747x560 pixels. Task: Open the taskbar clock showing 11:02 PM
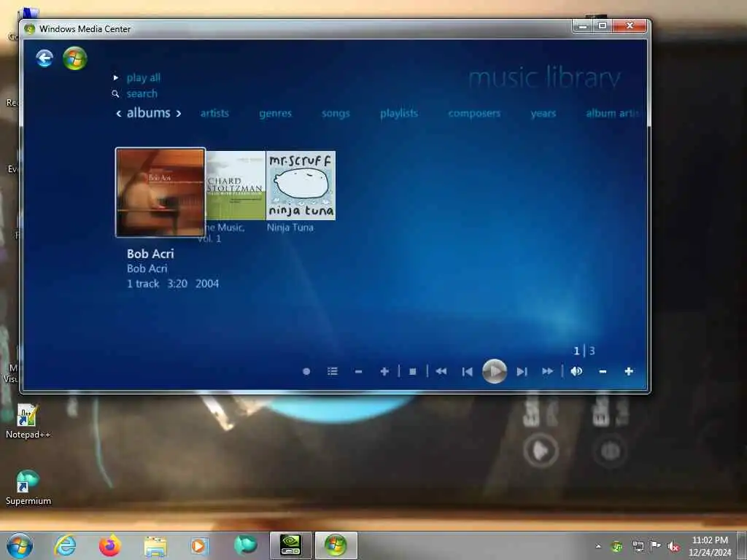(710, 546)
